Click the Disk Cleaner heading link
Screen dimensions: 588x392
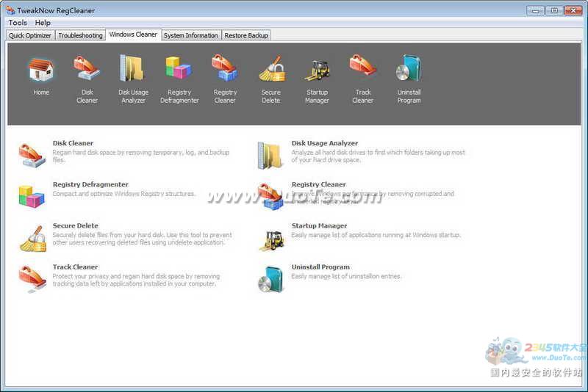coord(73,143)
